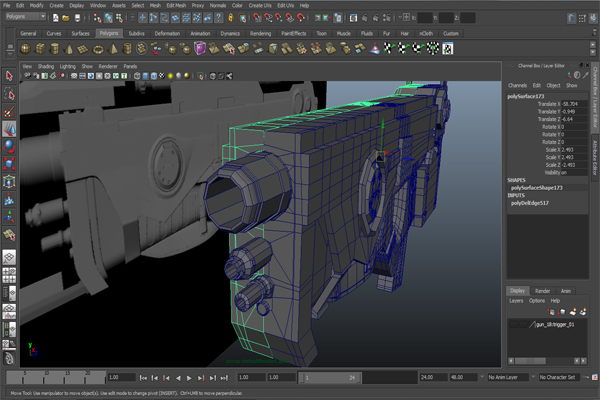Select polySurfaceShape173 in Shapes
Image resolution: width=600 pixels, height=400 pixels.
click(536, 188)
